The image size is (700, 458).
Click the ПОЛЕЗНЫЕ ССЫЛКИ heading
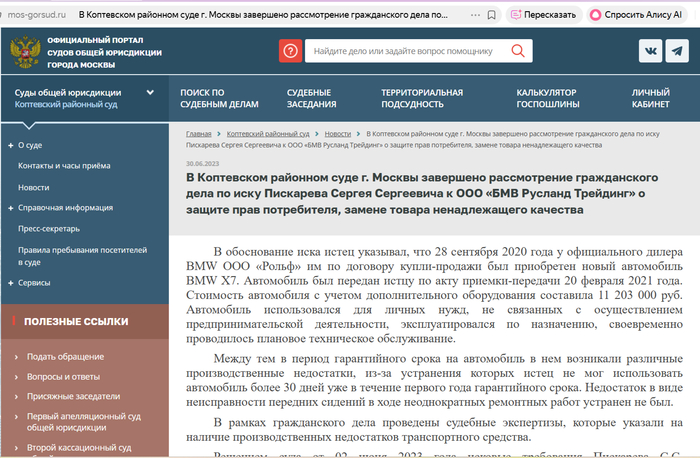point(76,321)
